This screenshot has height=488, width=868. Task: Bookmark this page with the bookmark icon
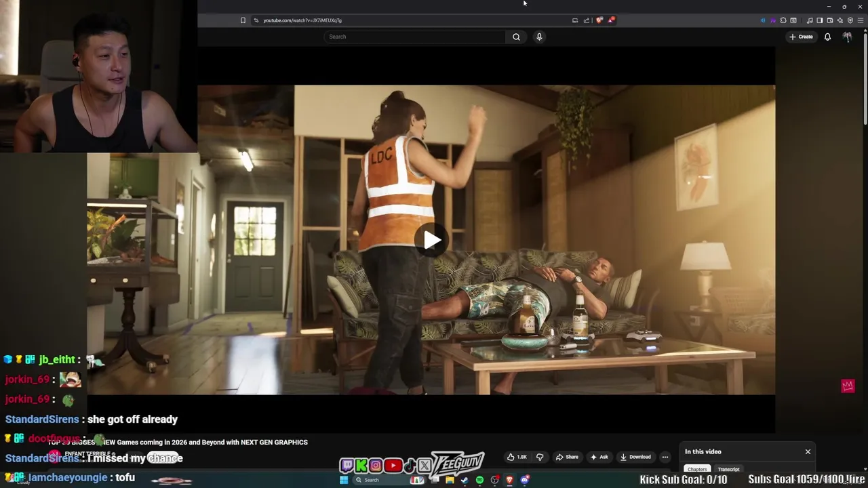pos(243,20)
